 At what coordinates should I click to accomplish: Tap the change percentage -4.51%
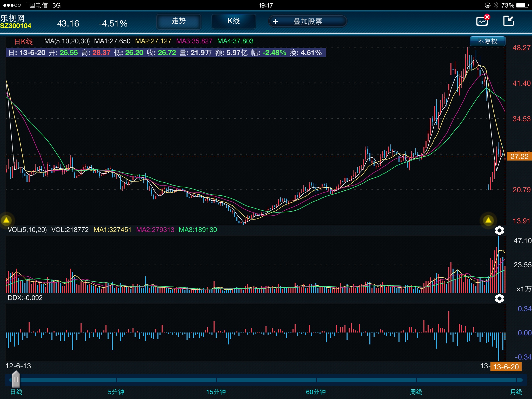(113, 24)
